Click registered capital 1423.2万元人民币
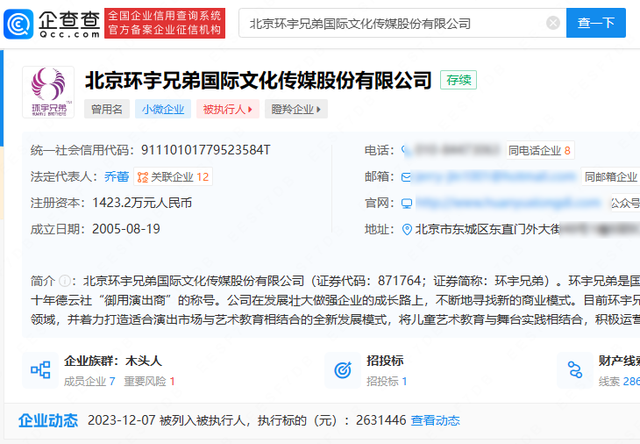The image size is (640, 444). [x=142, y=203]
